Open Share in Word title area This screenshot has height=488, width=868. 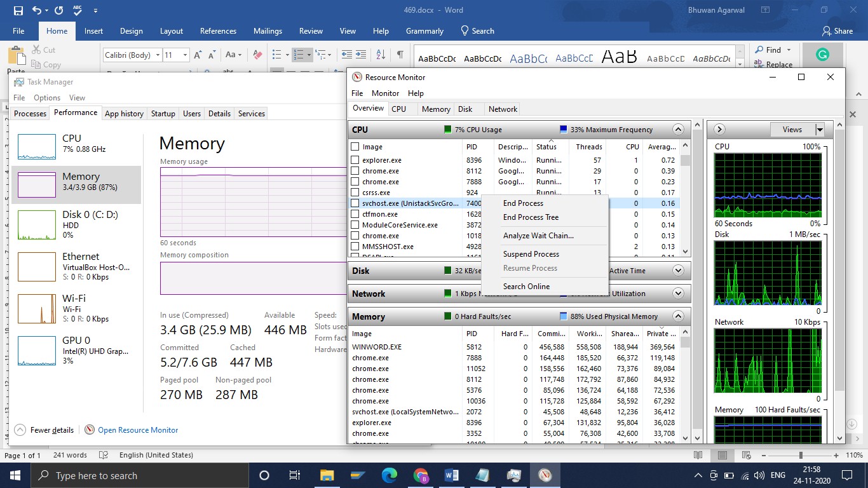[837, 30]
